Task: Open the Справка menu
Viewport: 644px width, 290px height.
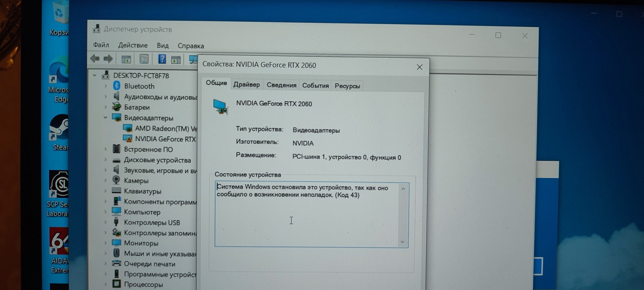Action: click(191, 46)
